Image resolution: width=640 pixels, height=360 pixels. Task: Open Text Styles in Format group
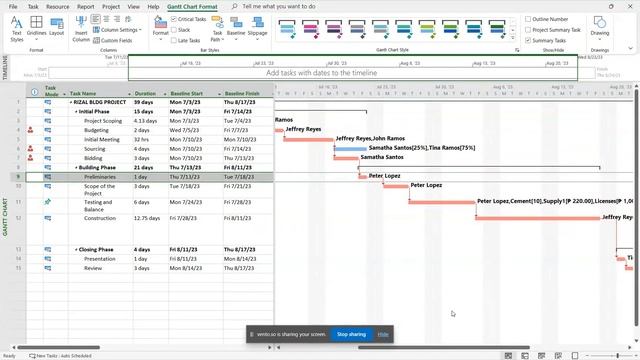click(16, 29)
